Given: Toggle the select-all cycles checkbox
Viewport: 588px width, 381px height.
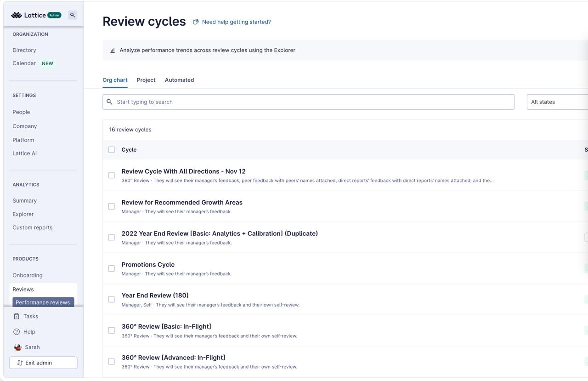Looking at the screenshot, I should click(112, 150).
